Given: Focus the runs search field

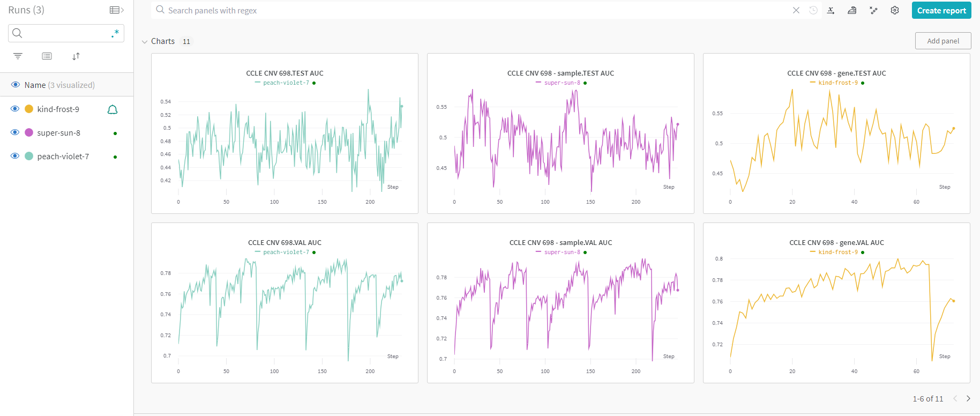Looking at the screenshot, I should click(x=66, y=33).
